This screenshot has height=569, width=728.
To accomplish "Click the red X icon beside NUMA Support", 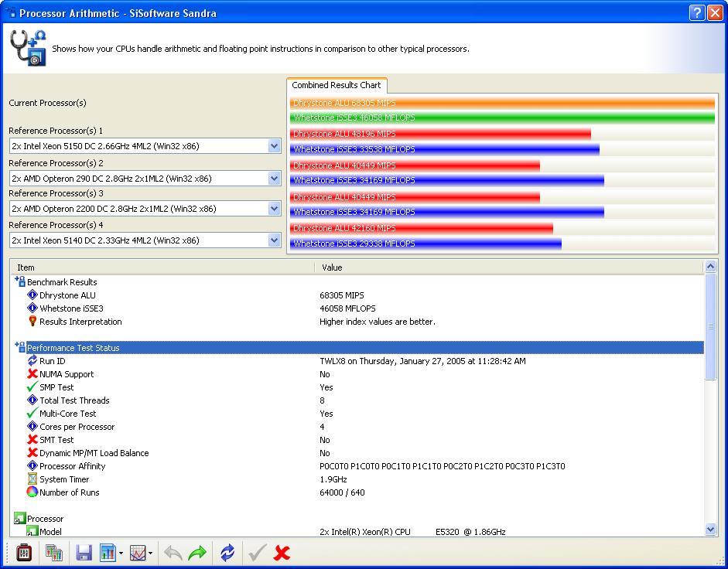I will pos(32,373).
